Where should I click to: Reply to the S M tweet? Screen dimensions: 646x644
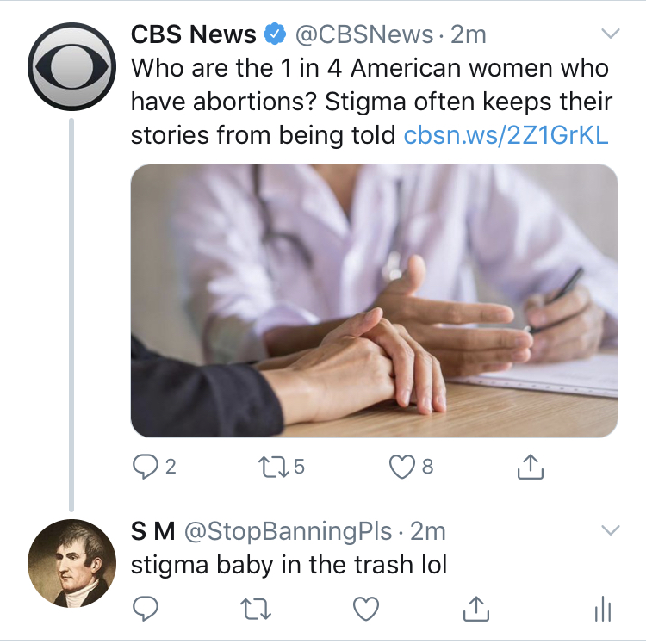click(145, 609)
